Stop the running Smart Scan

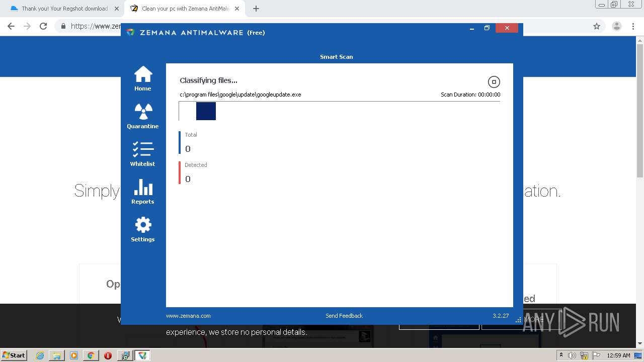[494, 82]
